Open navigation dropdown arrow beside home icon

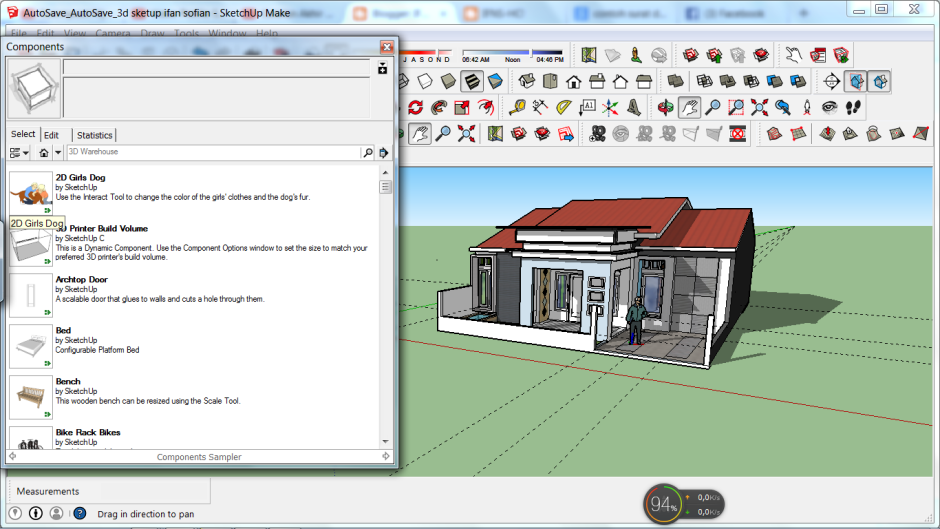pos(58,152)
